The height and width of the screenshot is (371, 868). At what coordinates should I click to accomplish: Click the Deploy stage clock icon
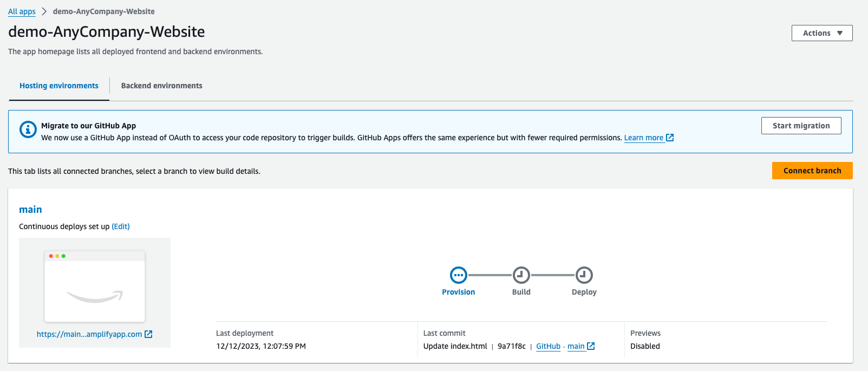click(x=584, y=275)
